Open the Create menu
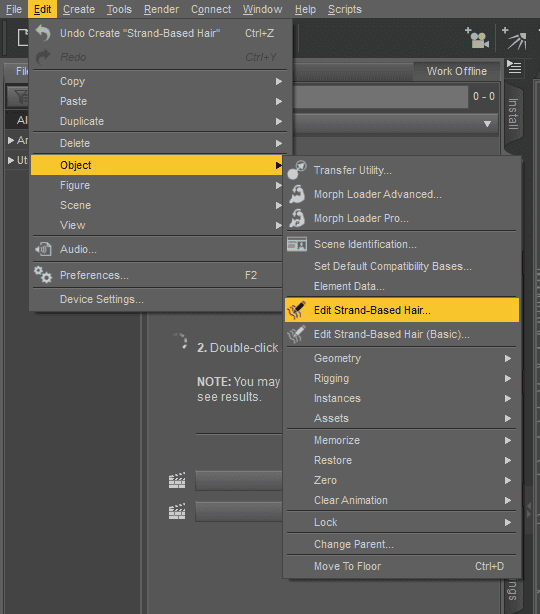 pyautogui.click(x=79, y=9)
